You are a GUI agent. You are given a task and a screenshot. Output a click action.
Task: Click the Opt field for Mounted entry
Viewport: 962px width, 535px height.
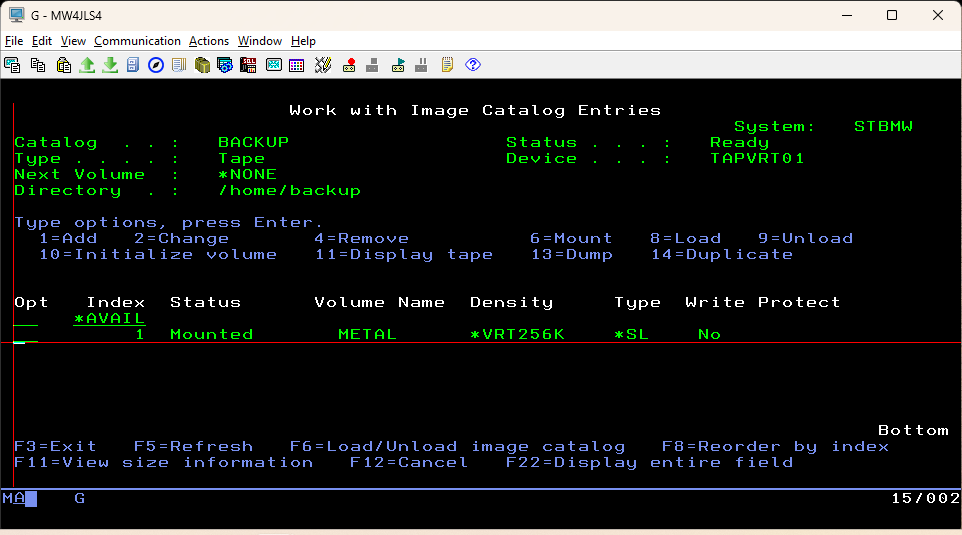coord(26,335)
